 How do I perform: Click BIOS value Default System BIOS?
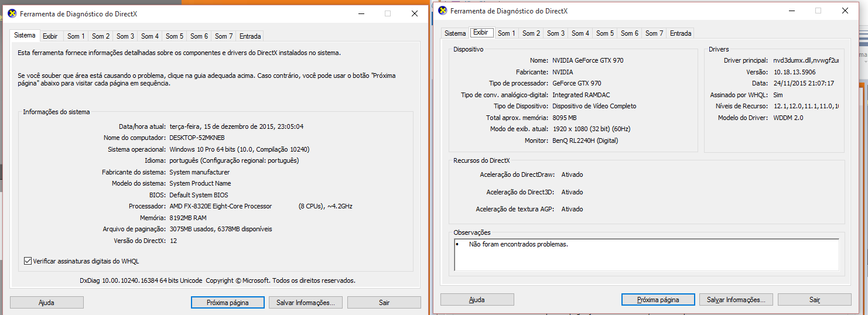[x=199, y=195]
